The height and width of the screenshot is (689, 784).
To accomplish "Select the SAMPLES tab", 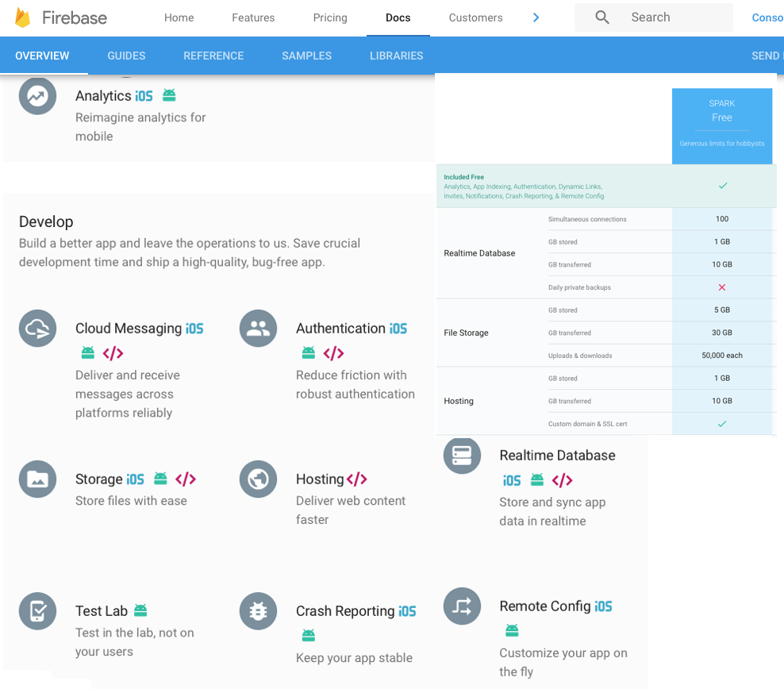I will [306, 56].
